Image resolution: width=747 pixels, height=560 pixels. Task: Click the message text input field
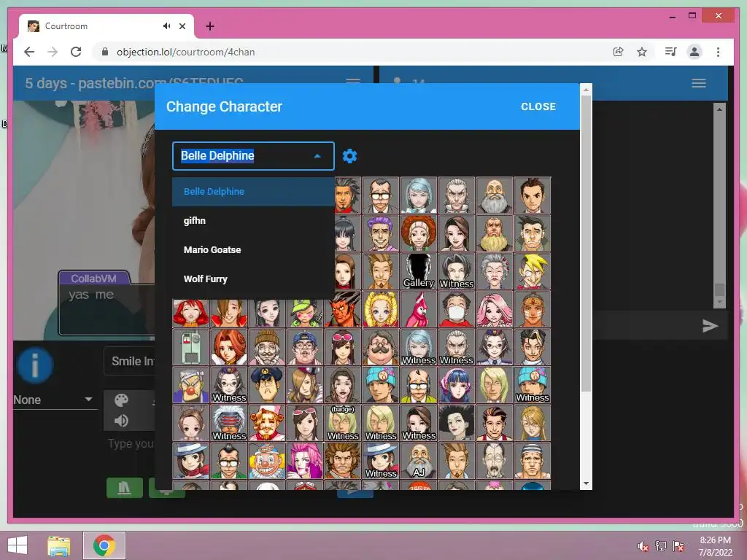[131, 444]
